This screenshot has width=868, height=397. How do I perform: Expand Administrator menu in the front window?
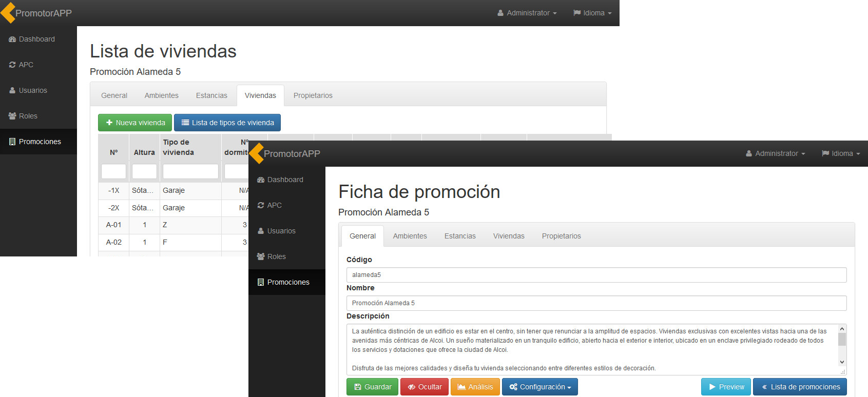pyautogui.click(x=776, y=153)
